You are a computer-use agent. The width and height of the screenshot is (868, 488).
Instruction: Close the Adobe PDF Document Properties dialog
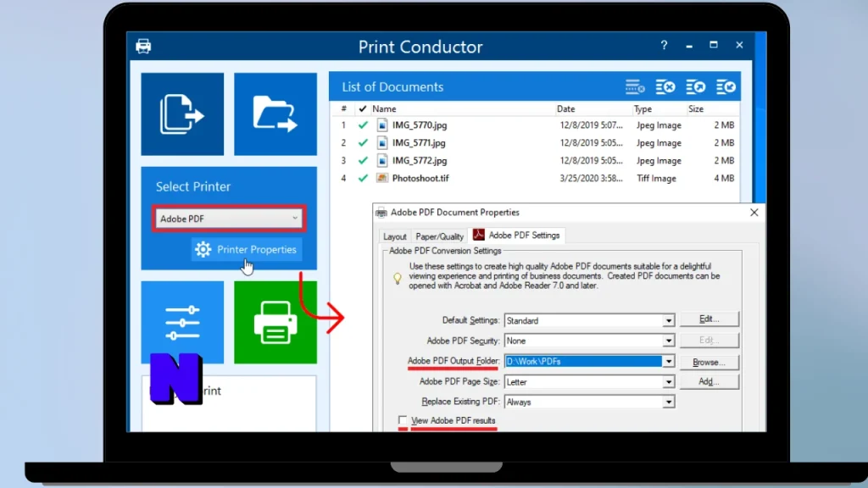click(x=754, y=213)
